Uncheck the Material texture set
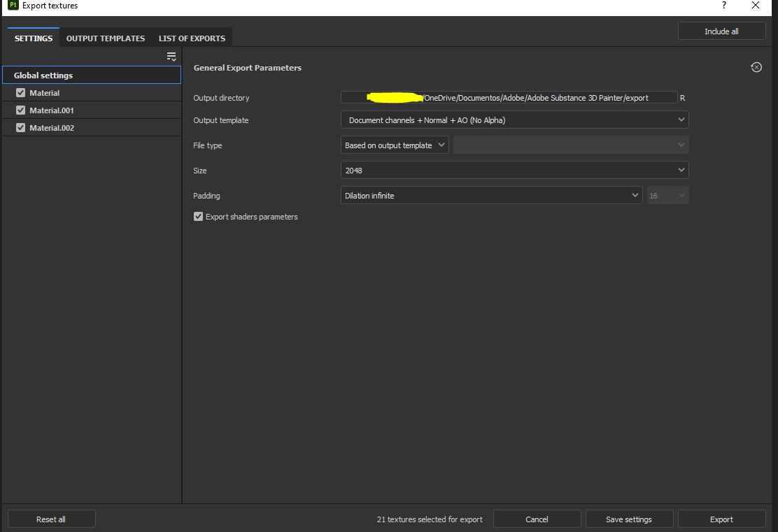778x532 pixels. tap(20, 92)
